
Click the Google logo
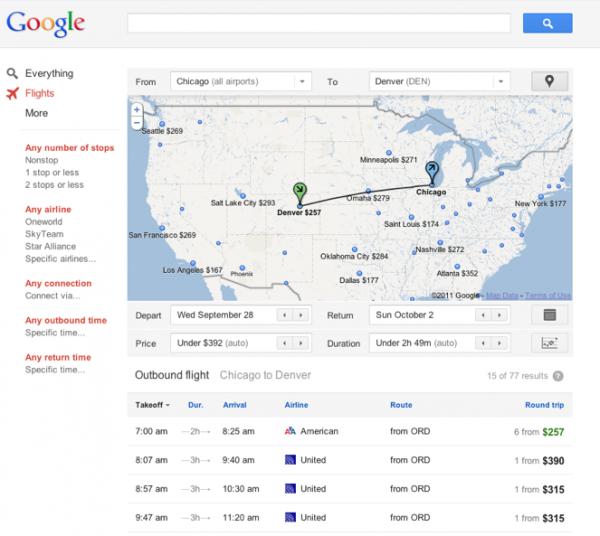[x=46, y=23]
